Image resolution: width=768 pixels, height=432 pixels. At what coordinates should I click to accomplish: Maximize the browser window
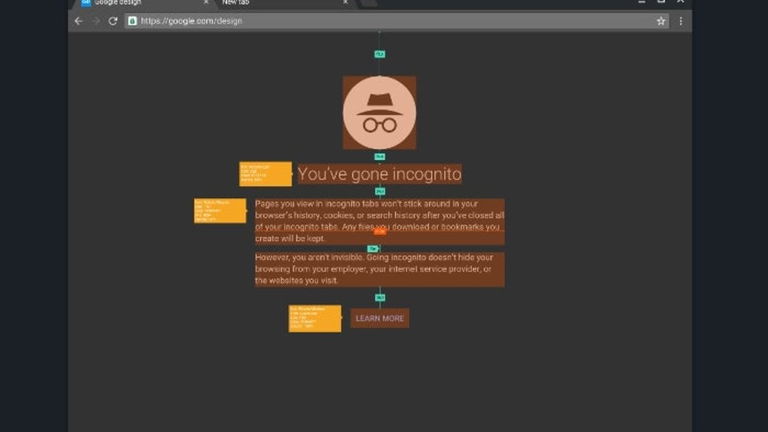coord(661,2)
